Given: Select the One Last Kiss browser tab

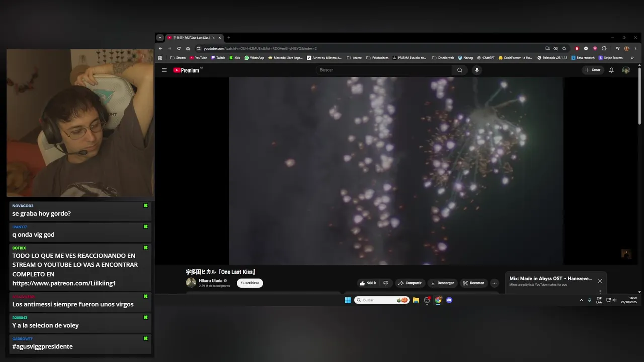Looking at the screenshot, I should pyautogui.click(x=194, y=38).
